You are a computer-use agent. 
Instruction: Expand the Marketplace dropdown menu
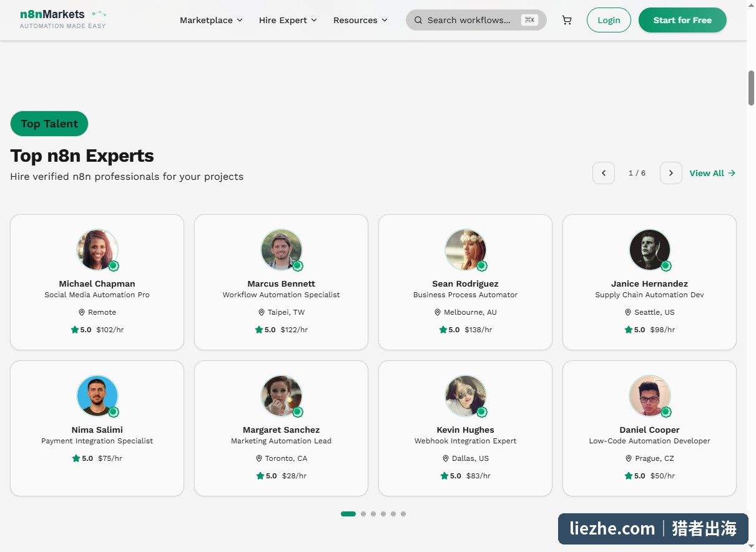click(x=211, y=20)
